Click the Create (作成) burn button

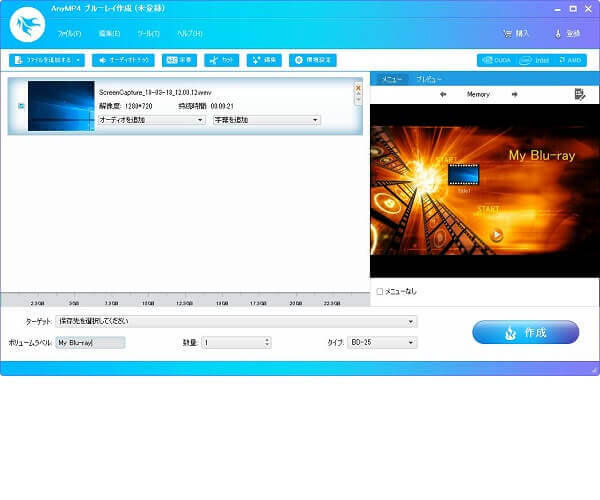tap(525, 332)
